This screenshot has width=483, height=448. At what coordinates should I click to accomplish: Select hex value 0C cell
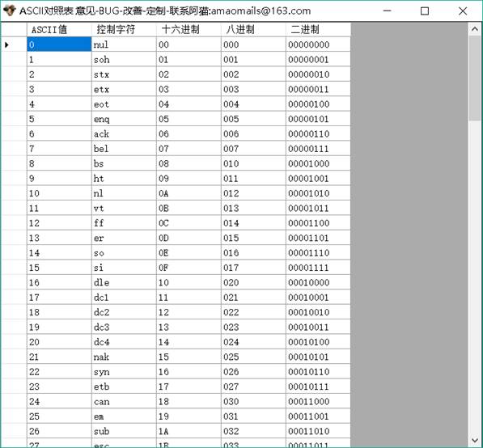[x=189, y=222]
